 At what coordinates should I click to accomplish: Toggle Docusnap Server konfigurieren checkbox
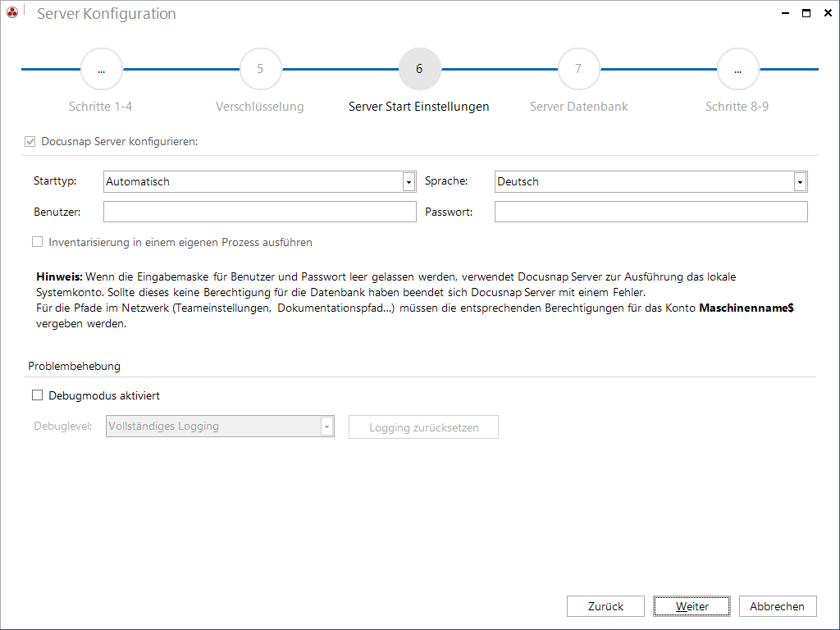tap(30, 141)
